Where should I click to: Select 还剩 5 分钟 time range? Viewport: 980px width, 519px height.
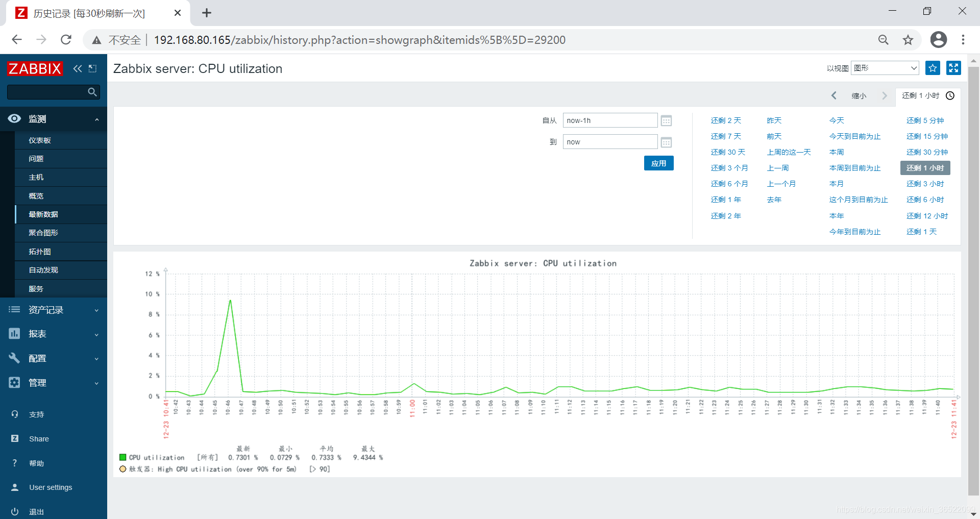tap(925, 120)
